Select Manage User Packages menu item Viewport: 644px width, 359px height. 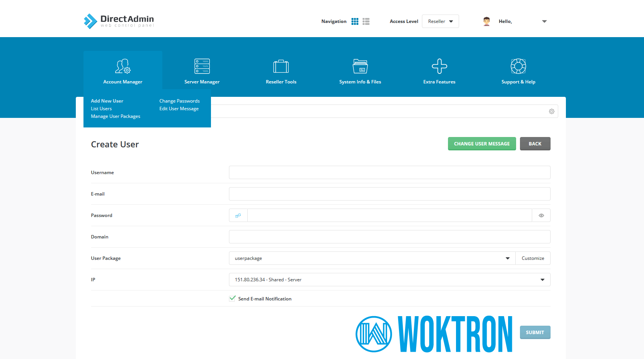pos(116,116)
